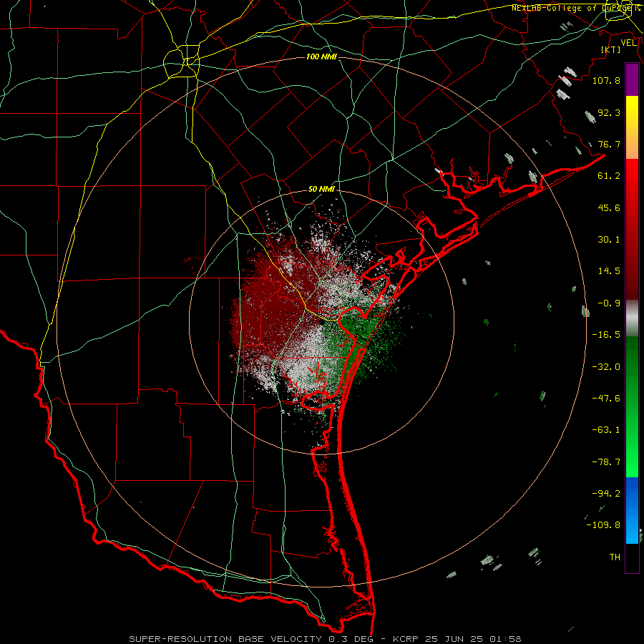Pick the yellow-orange segment of the color bar

(632, 127)
